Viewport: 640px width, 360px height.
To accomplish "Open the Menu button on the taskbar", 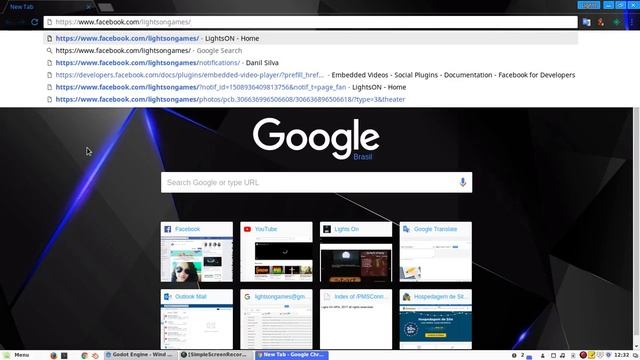I will coord(17,355).
